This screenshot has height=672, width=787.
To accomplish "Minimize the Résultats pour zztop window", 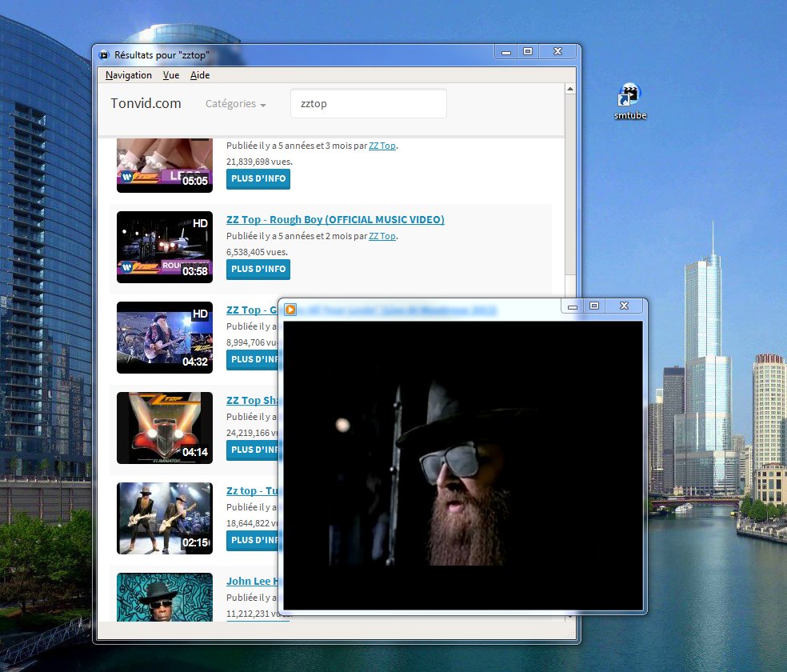I will (506, 52).
